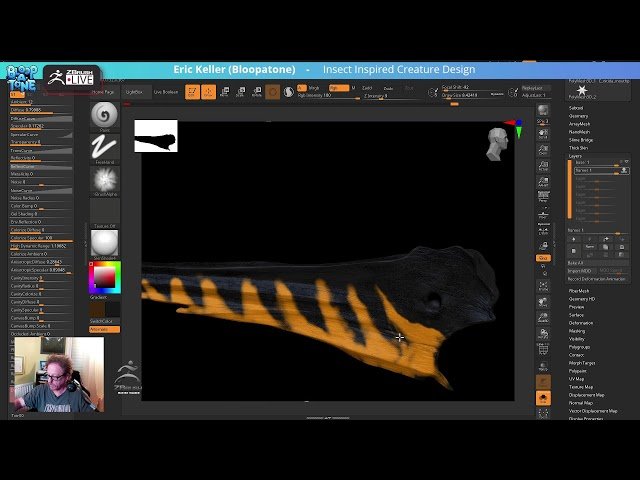Click the SkinShade4 material sphere
Viewport: 640px width, 480px height.
[104, 245]
